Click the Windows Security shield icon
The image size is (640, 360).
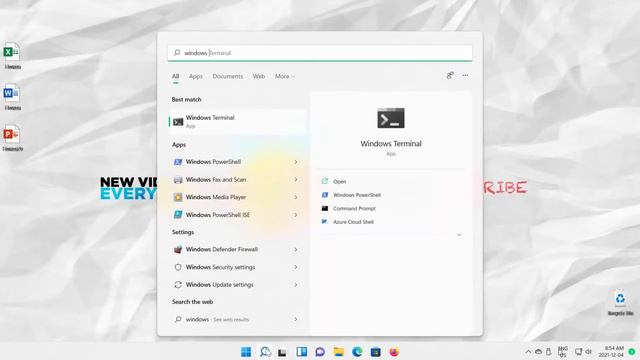[x=178, y=267]
